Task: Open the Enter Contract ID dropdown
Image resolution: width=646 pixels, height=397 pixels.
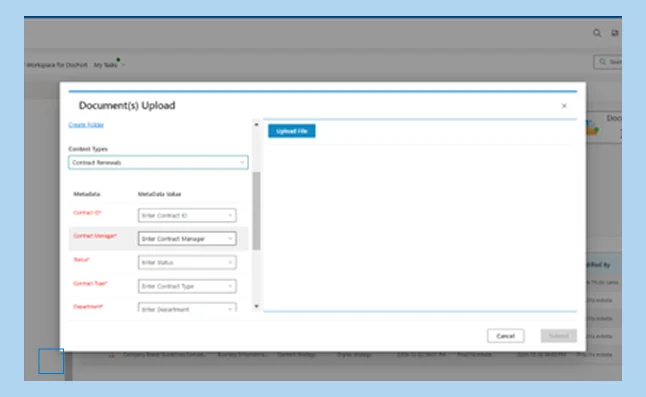Action: [x=187, y=215]
